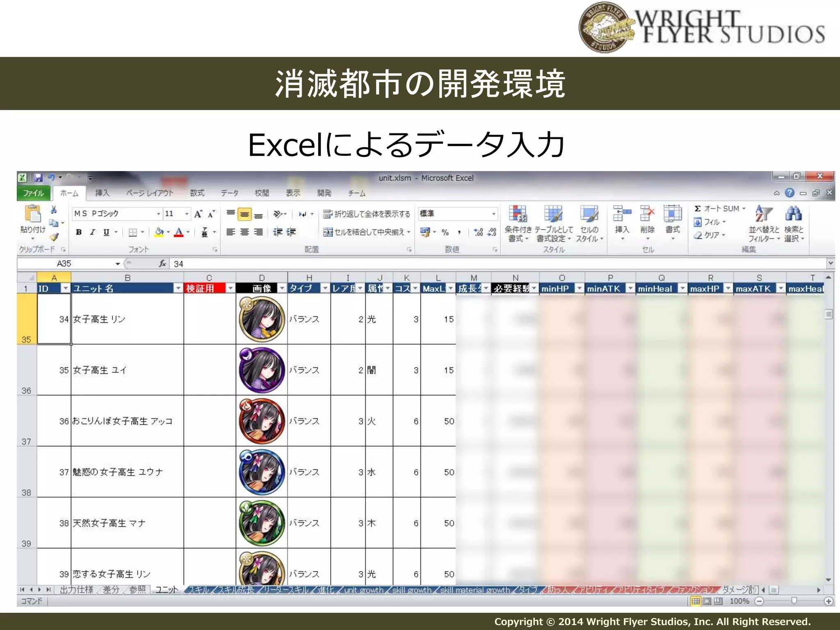Click the クリア (Clear) button
Image resolution: width=840 pixels, height=630 pixels.
tap(710, 235)
